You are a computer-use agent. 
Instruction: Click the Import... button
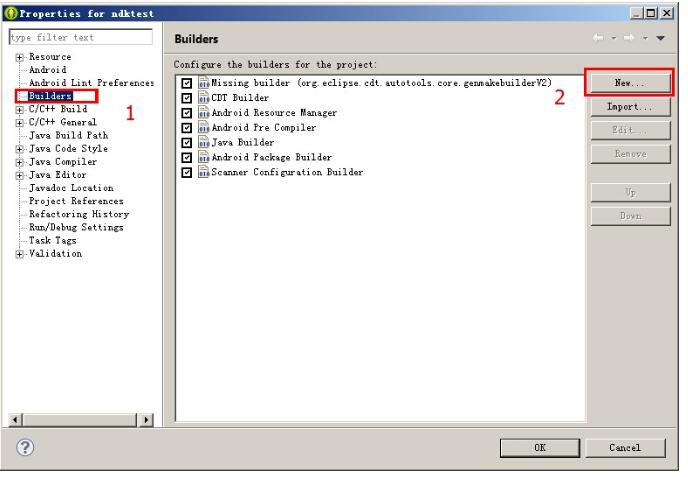(x=630, y=107)
